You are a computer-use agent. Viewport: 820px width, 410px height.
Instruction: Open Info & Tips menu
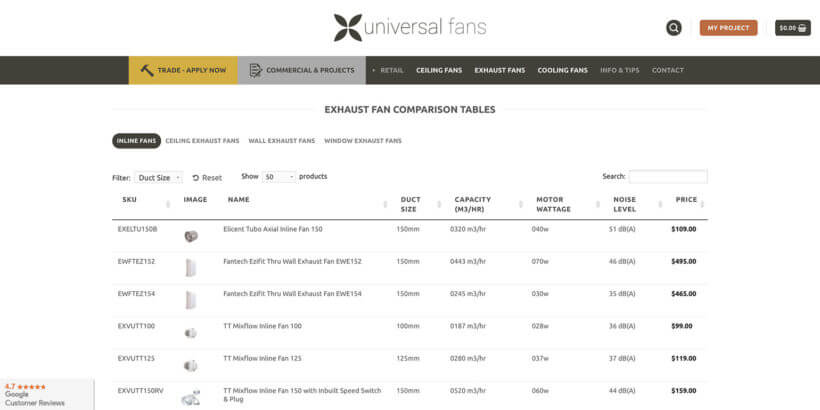[620, 70]
